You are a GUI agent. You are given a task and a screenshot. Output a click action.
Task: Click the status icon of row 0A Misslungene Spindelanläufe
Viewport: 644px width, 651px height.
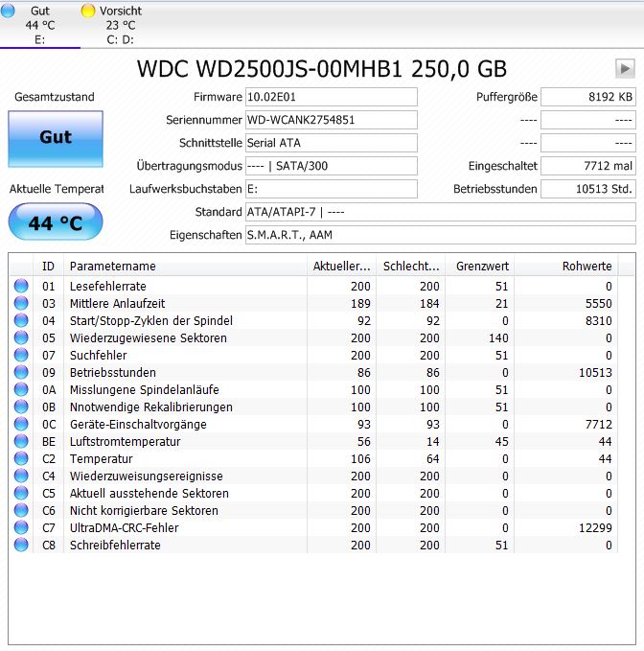pyautogui.click(x=21, y=389)
